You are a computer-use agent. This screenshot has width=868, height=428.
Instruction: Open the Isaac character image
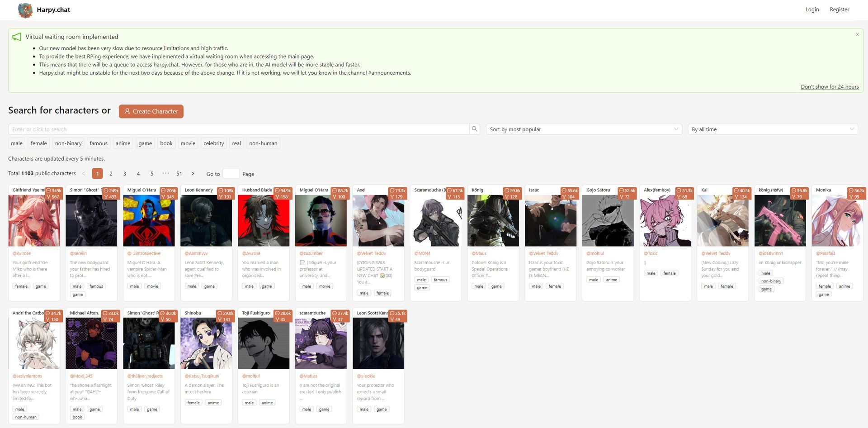[x=551, y=221]
